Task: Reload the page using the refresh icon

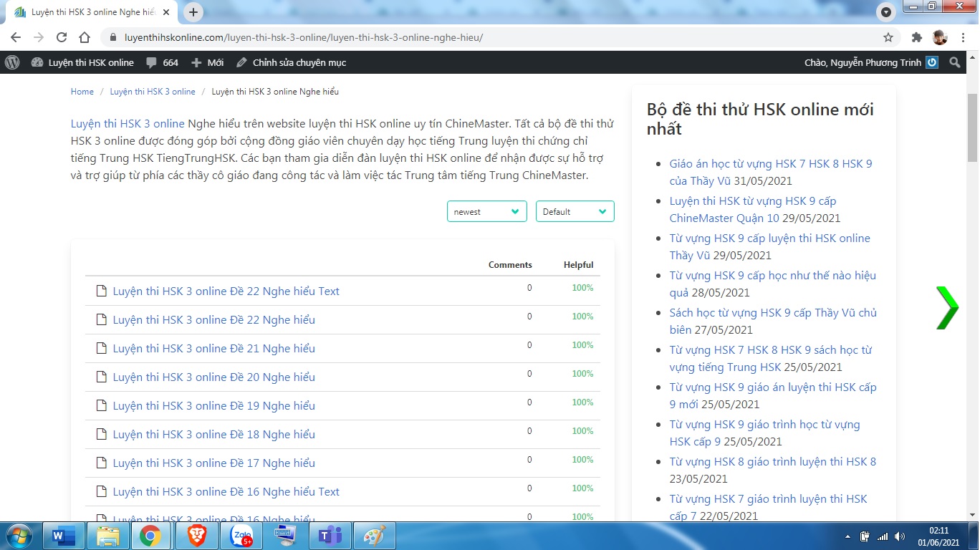Action: pos(62,37)
